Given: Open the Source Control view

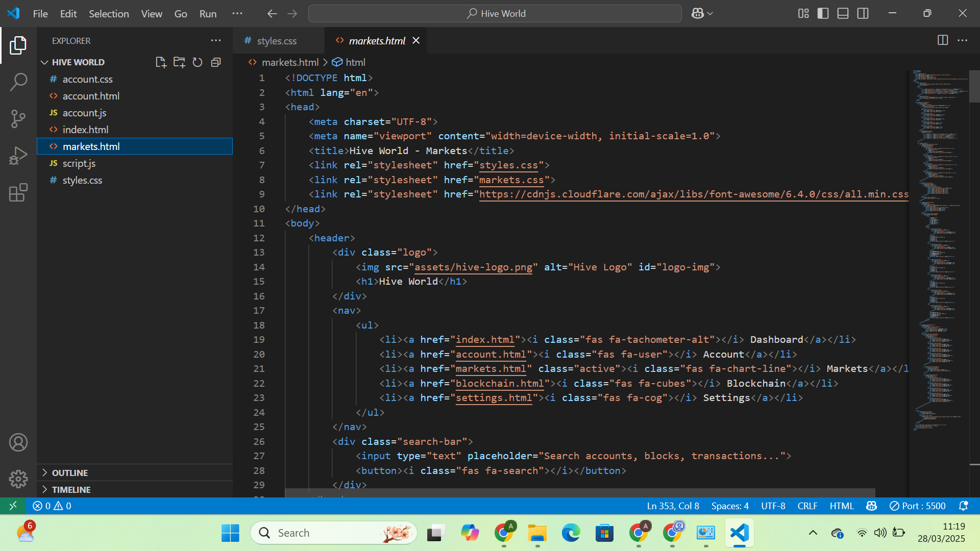Looking at the screenshot, I should pos(18,118).
